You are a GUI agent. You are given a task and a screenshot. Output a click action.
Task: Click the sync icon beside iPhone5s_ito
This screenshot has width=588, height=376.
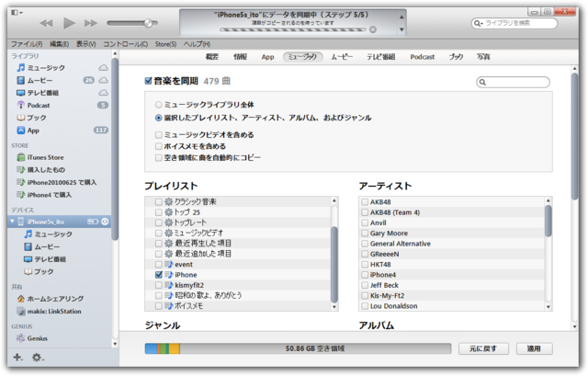pyautogui.click(x=105, y=222)
